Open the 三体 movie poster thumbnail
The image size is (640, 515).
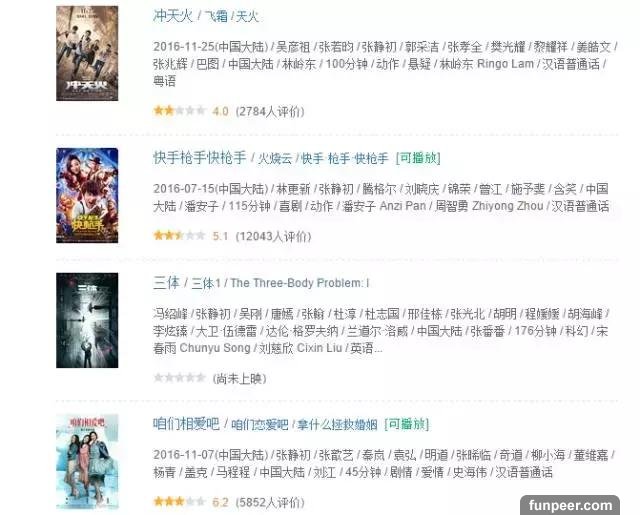coord(87,320)
